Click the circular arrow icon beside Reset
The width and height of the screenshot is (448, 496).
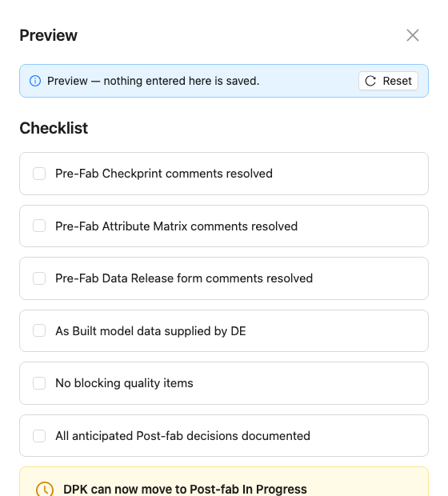pos(370,81)
